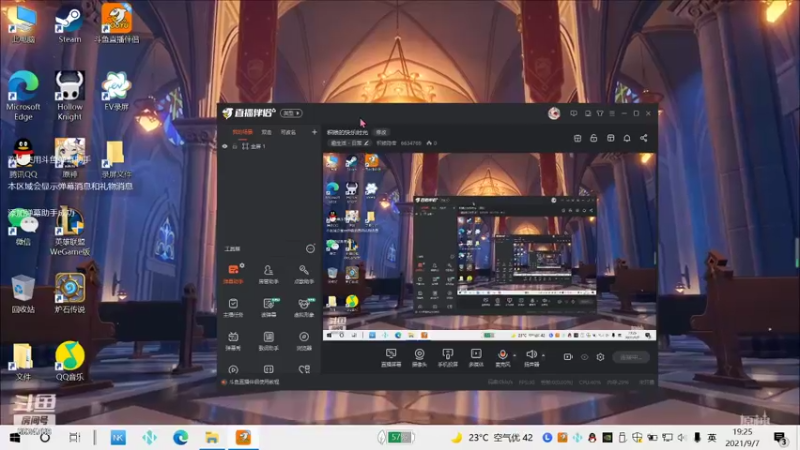Click the layout grid icon above the preview
Viewport: 800px width, 450px height.
577,138
